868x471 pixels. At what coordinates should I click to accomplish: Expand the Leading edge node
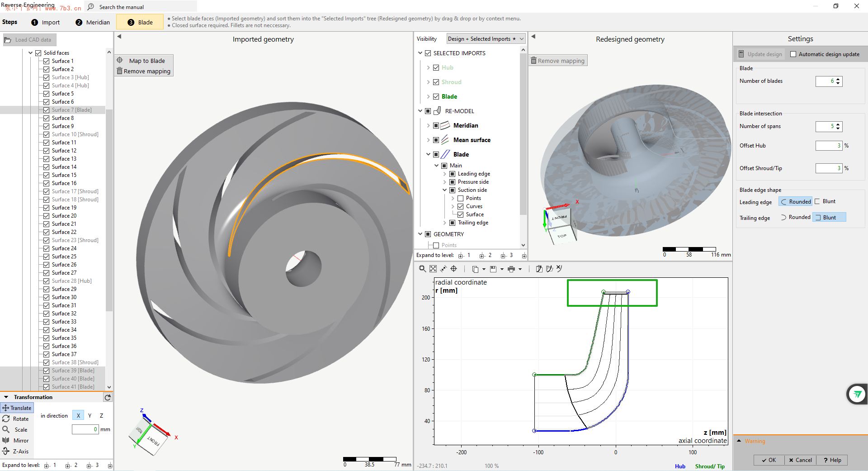point(445,174)
